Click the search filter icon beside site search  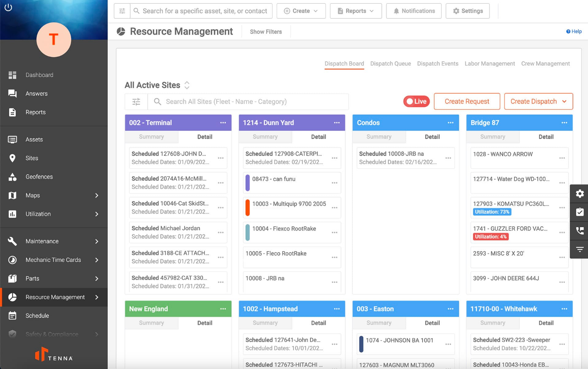tap(136, 101)
